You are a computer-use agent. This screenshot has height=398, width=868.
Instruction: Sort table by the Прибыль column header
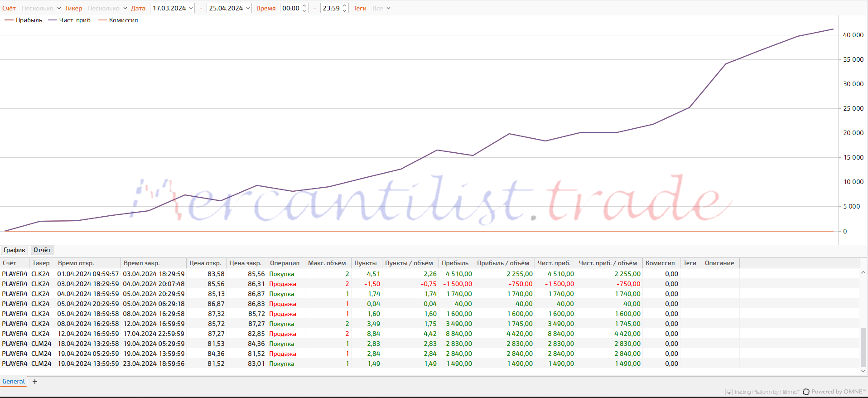coord(455,263)
